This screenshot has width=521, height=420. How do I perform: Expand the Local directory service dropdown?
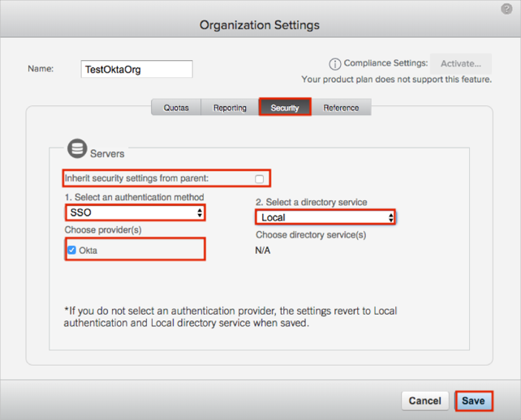tap(325, 217)
